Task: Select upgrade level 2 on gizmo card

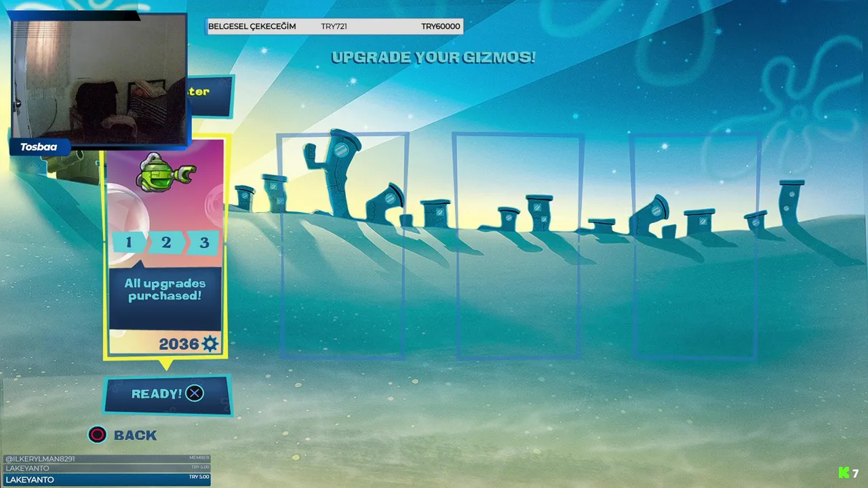Action: pyautogui.click(x=165, y=242)
